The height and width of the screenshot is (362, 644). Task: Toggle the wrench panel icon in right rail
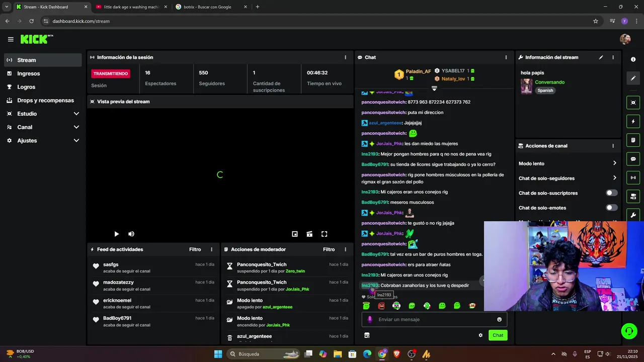633,215
